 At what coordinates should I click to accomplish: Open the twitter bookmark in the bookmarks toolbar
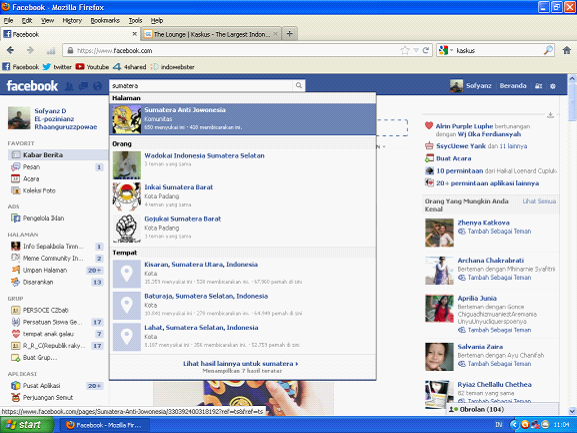pos(57,67)
